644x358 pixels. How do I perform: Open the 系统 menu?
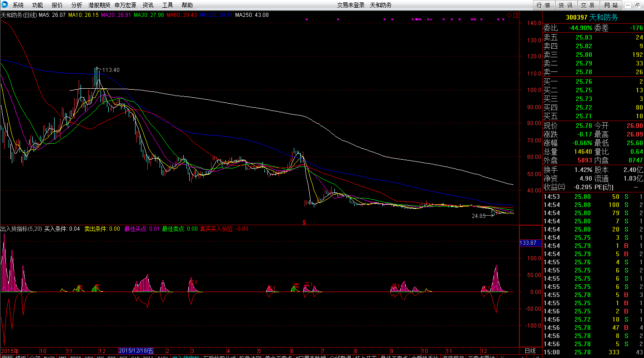point(18,5)
